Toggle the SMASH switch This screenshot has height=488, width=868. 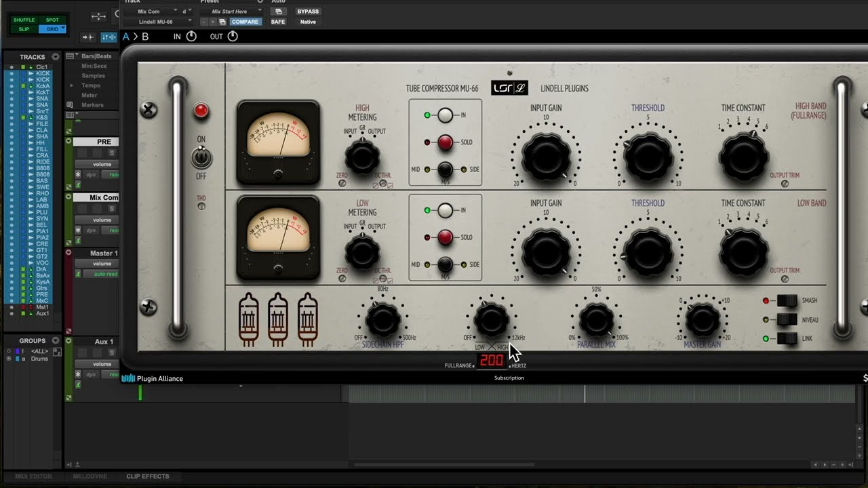point(787,301)
